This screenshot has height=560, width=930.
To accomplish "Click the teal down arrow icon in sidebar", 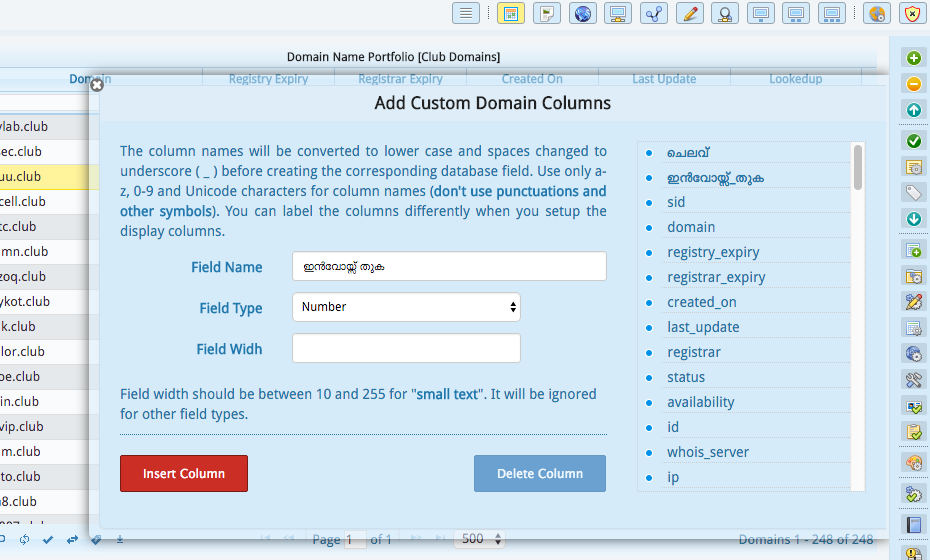I will [x=913, y=219].
